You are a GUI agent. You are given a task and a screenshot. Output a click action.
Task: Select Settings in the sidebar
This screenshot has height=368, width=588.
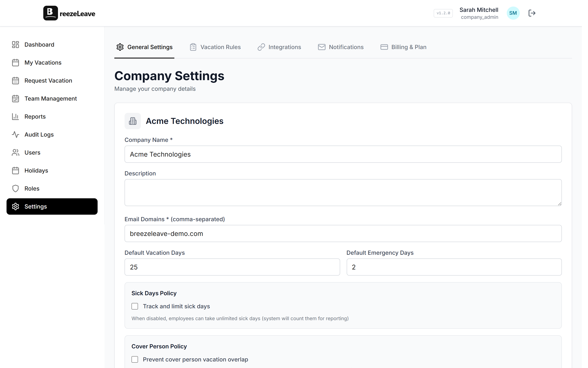point(52,207)
